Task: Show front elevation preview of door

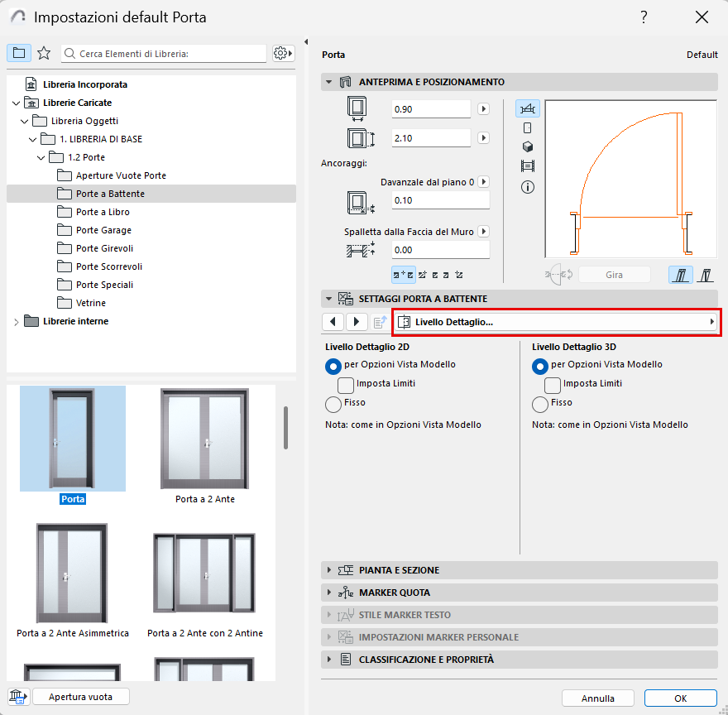Action: [528, 127]
